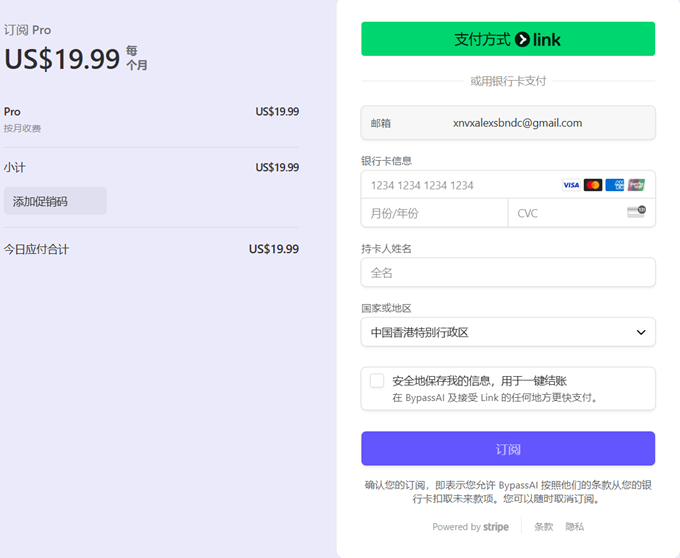Click the Stripe logo in footer
Image resolution: width=680 pixels, height=558 pixels.
pyautogui.click(x=496, y=527)
